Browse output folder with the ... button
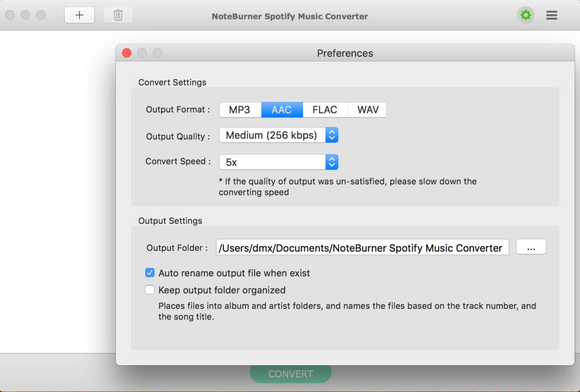The height and width of the screenshot is (392, 580). pos(531,247)
